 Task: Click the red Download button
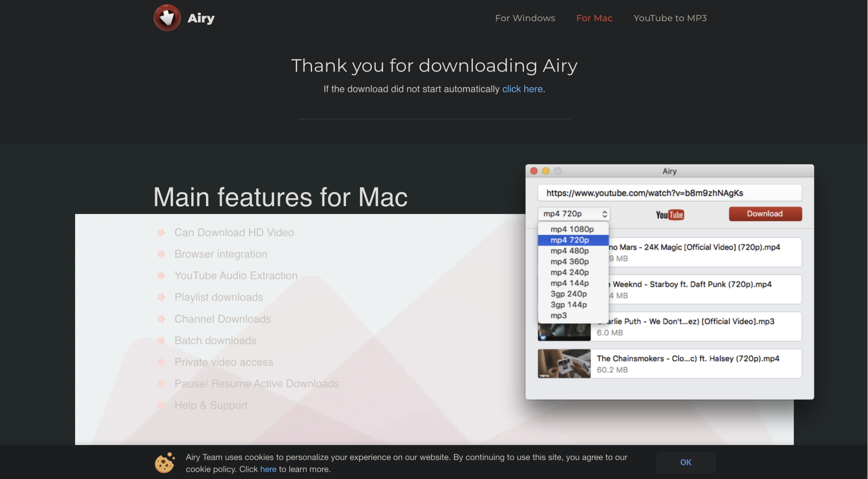pos(765,214)
